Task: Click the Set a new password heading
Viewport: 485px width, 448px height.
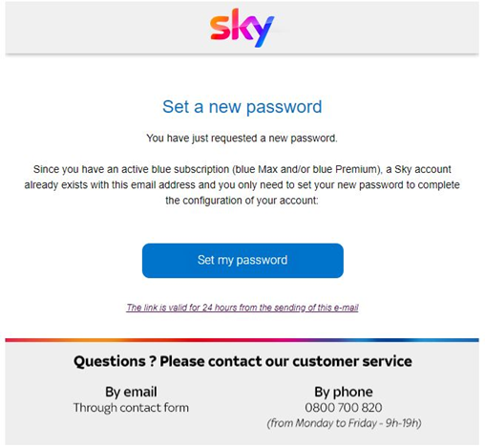Action: click(x=242, y=107)
